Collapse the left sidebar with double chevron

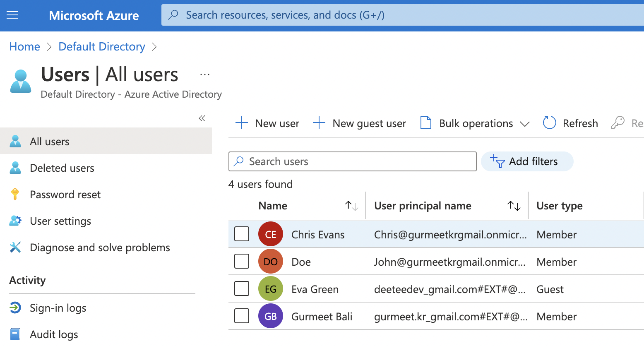pyautogui.click(x=202, y=119)
